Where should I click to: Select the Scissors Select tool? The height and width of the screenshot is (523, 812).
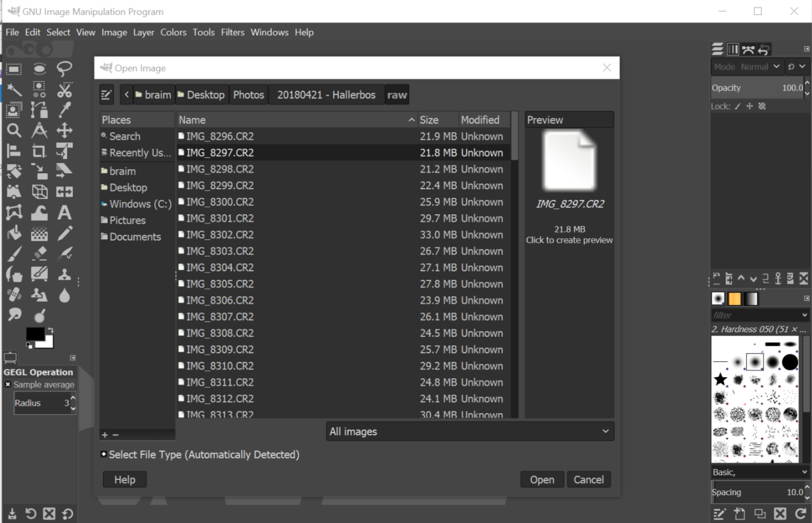click(x=64, y=90)
